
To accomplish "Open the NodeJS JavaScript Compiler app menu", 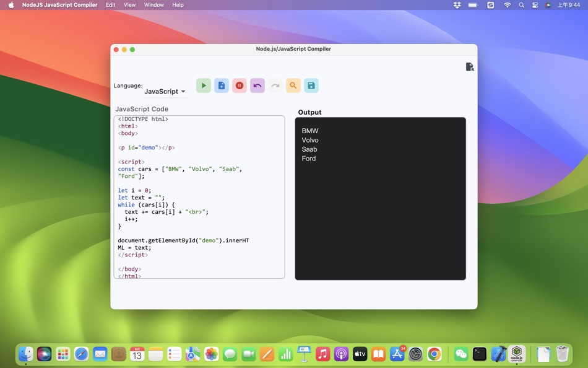I will 59,5.
